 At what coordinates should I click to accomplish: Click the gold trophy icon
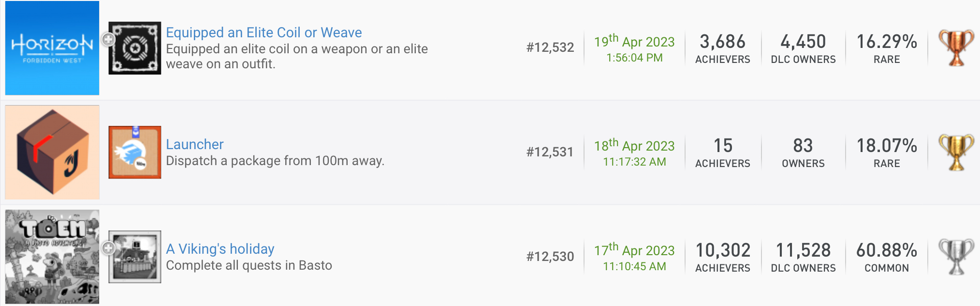click(x=956, y=152)
